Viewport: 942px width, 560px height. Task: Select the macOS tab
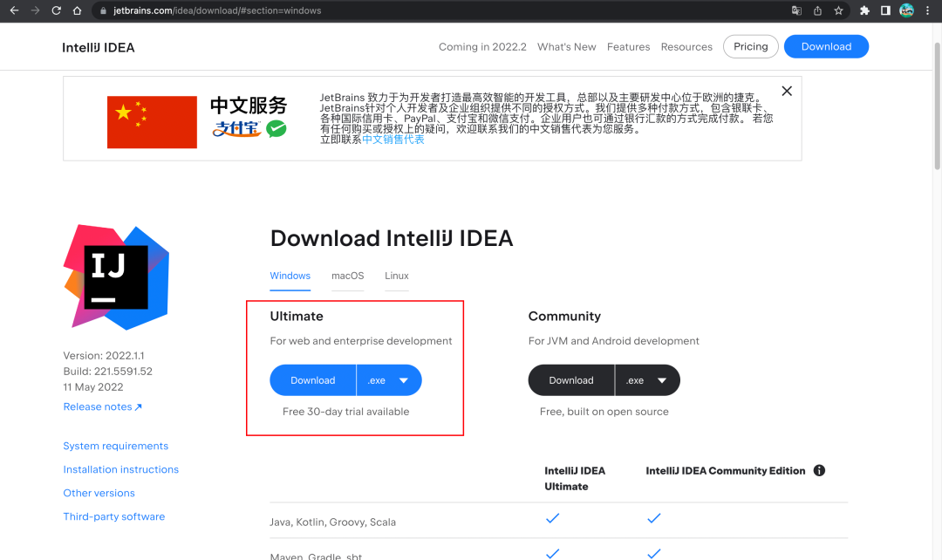point(348,276)
